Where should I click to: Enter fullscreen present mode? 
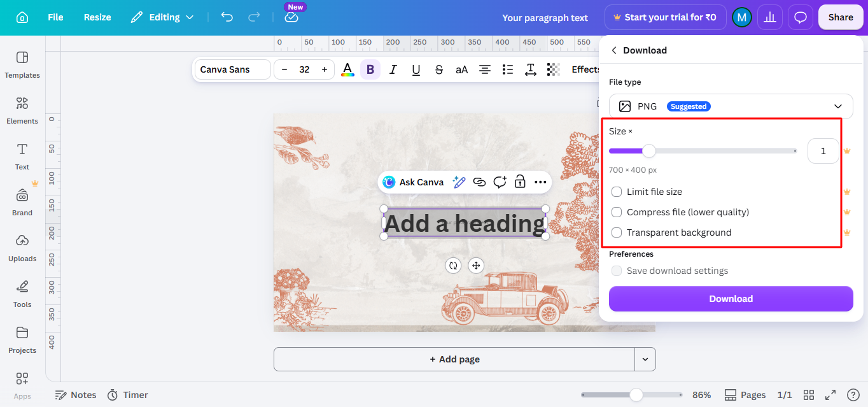[x=830, y=395]
